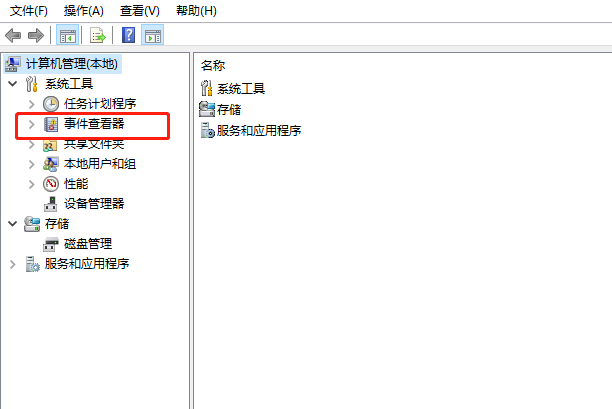Viewport: 612px width, 409px height.
Task: Expand the 服务和应用程序 tree node
Action: [12, 264]
